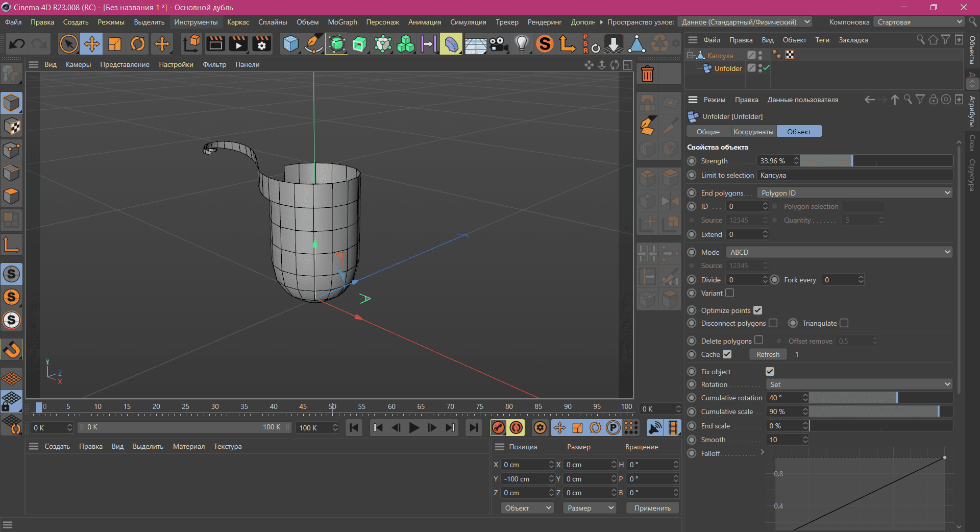Viewport: 980px width, 532px height.
Task: Add a Camera object icon
Action: [x=499, y=44]
